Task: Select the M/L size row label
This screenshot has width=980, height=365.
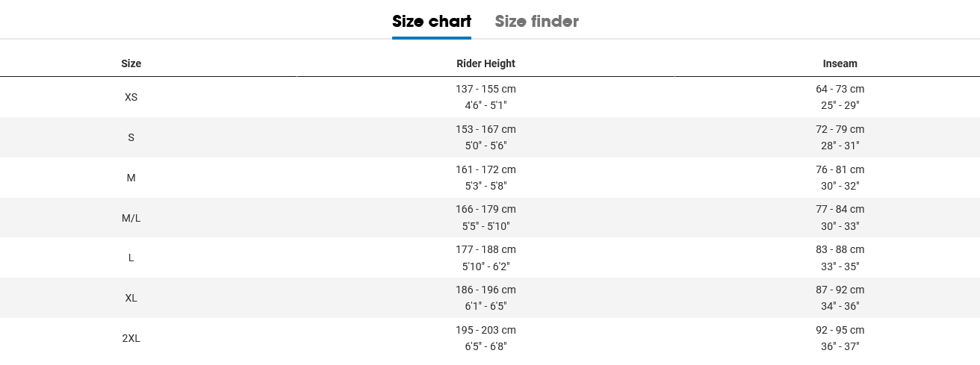Action: pyautogui.click(x=131, y=218)
